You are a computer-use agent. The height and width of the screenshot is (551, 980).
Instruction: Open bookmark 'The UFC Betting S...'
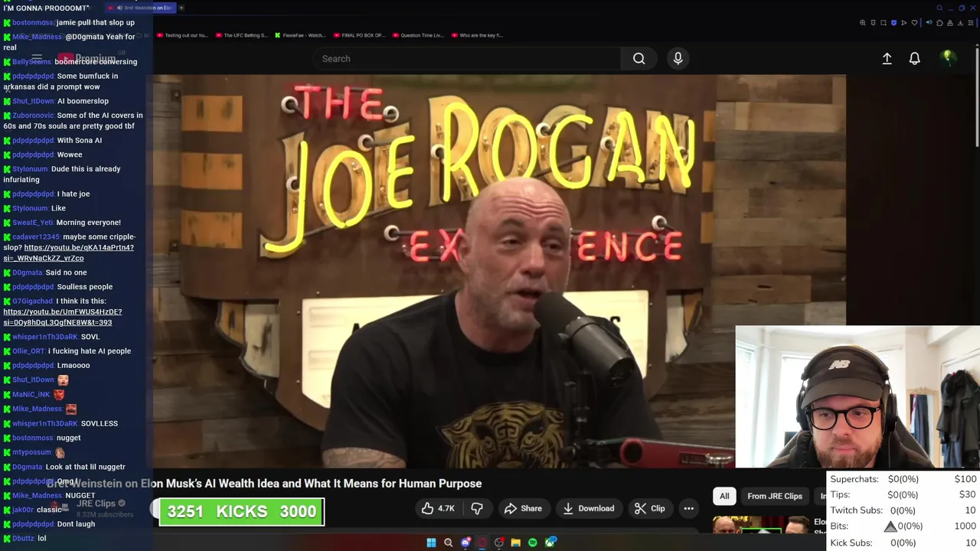coord(242,35)
